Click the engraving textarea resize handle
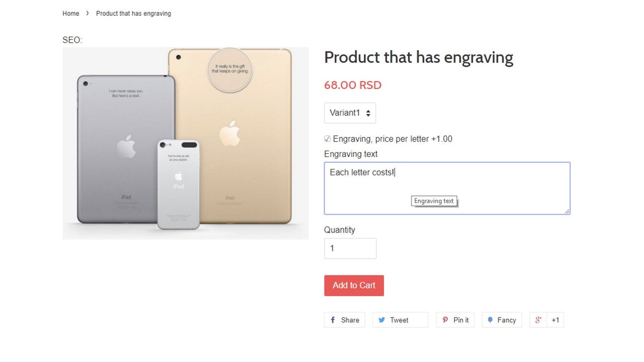The width and height of the screenshot is (644, 362). click(x=567, y=212)
